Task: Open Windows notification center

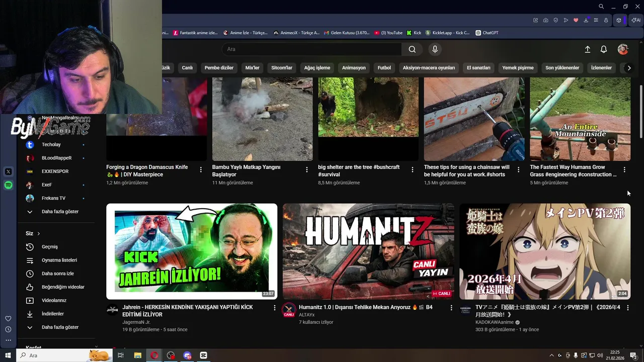Action: [633, 355]
